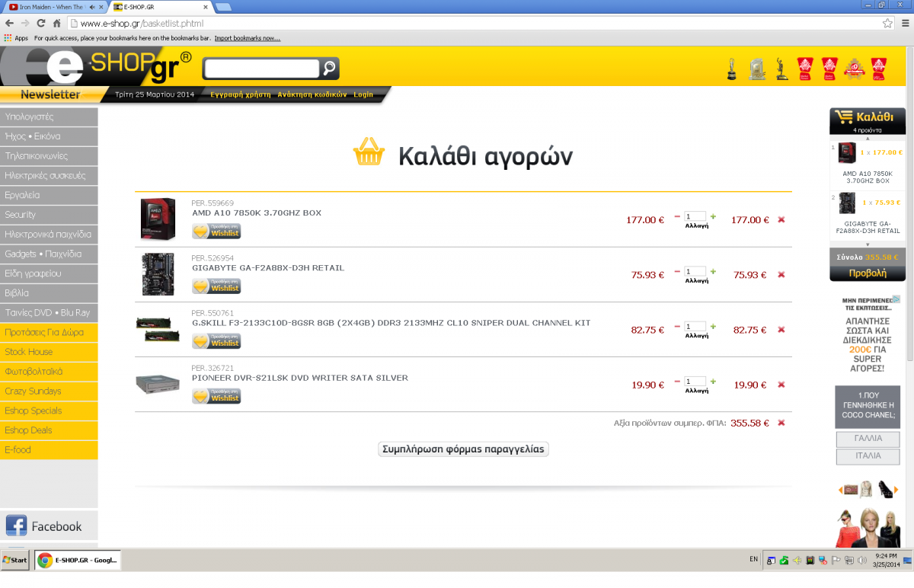Viewport: 914px width, 588px height.
Task: Click the search magnifier icon
Action: pyautogui.click(x=329, y=69)
